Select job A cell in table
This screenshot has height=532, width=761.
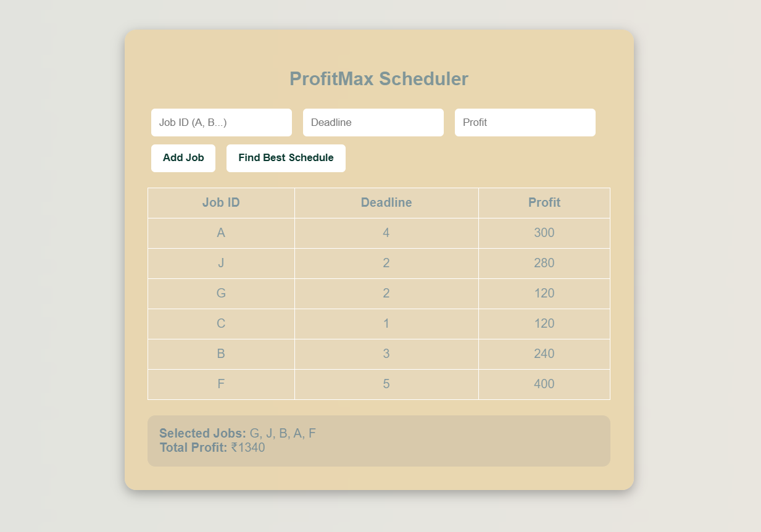(221, 233)
